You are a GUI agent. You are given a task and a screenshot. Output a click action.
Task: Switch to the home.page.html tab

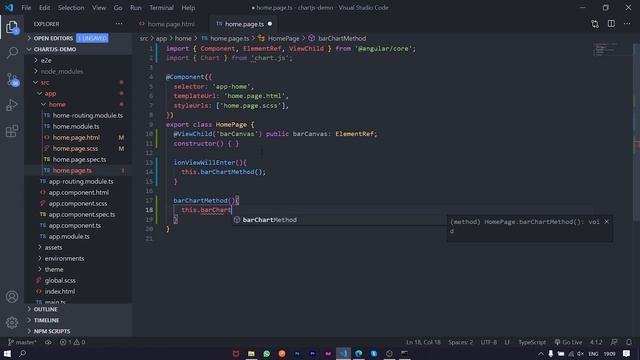click(x=171, y=24)
